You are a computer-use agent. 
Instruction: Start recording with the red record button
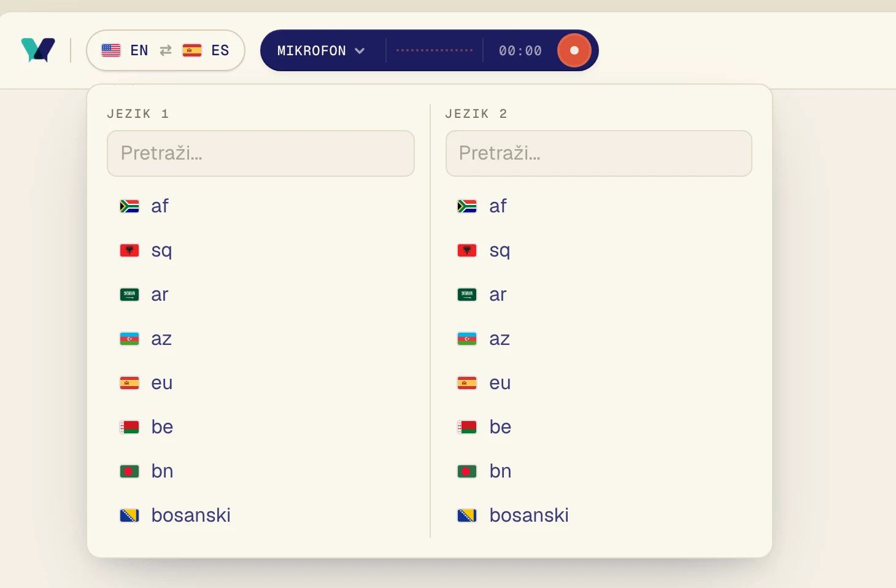click(574, 50)
